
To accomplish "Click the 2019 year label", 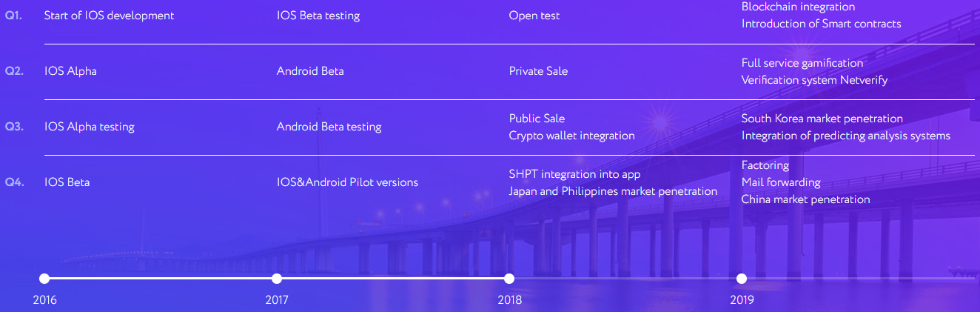I will 742,300.
